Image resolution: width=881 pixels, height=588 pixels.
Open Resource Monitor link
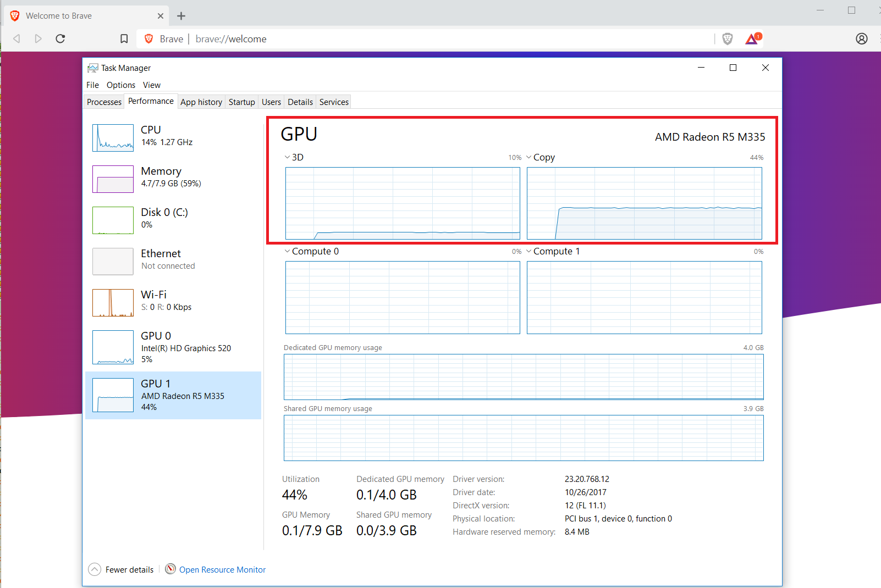pyautogui.click(x=222, y=570)
